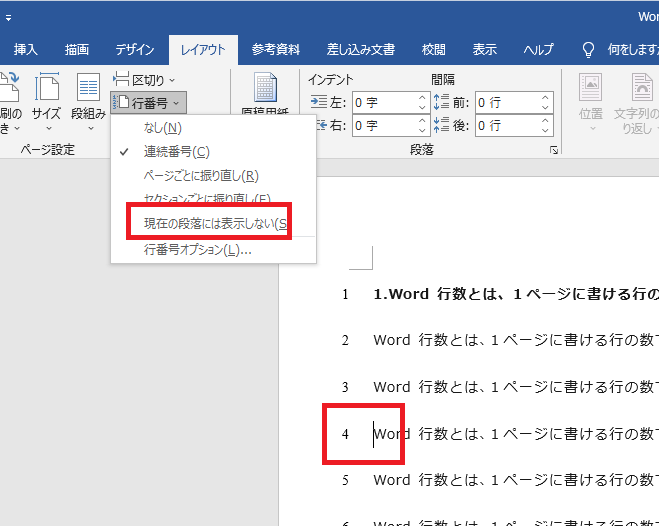Choose なし(N) in line number menu
The image size is (659, 526).
point(214,128)
